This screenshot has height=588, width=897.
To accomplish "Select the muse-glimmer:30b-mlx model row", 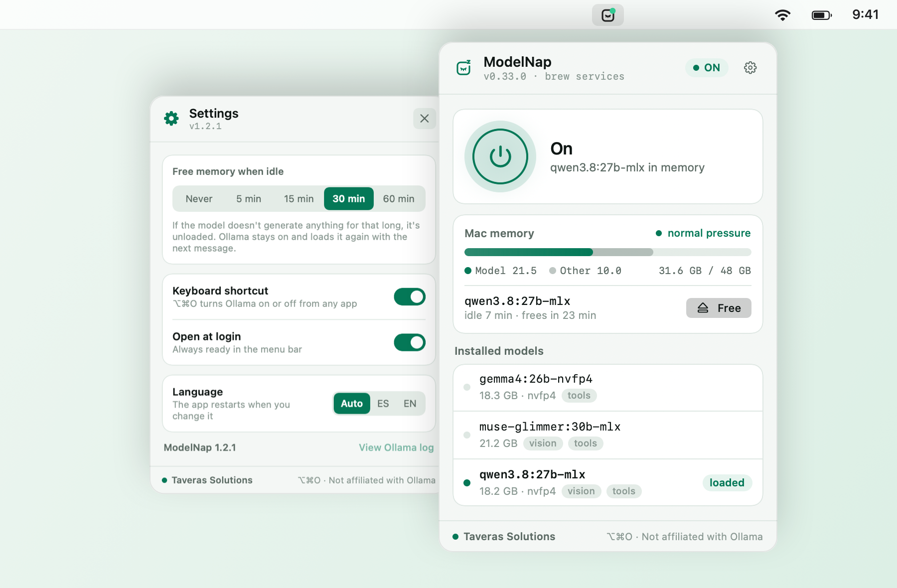I will [x=608, y=435].
